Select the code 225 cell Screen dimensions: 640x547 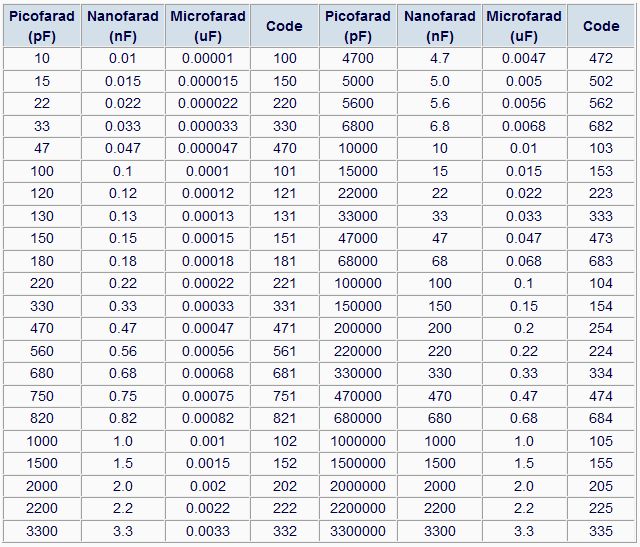click(600, 508)
